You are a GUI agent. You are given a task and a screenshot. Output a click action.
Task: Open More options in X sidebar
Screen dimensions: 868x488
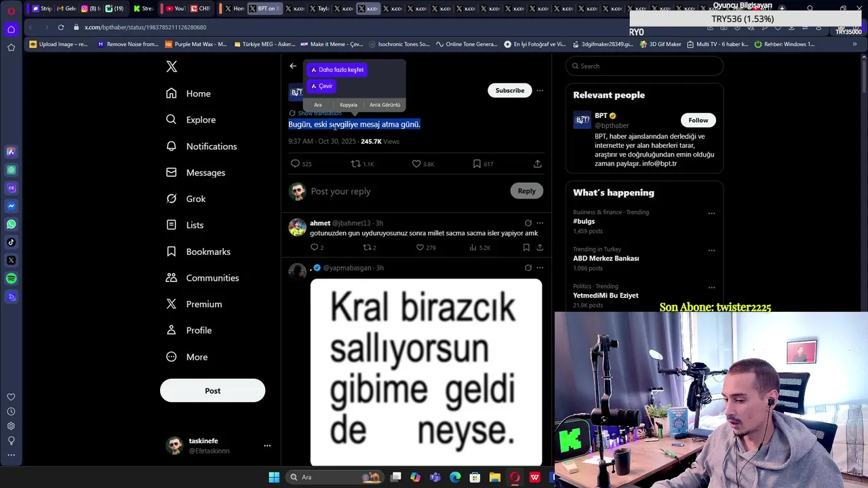coord(186,357)
